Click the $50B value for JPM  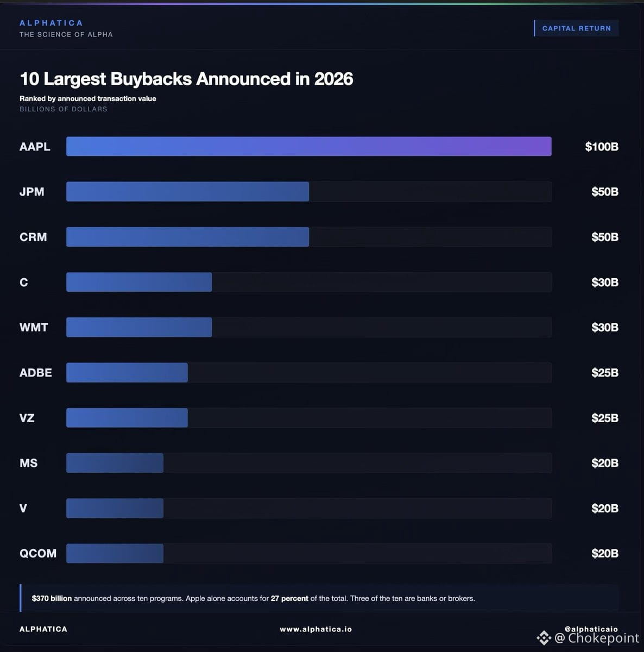click(x=605, y=192)
